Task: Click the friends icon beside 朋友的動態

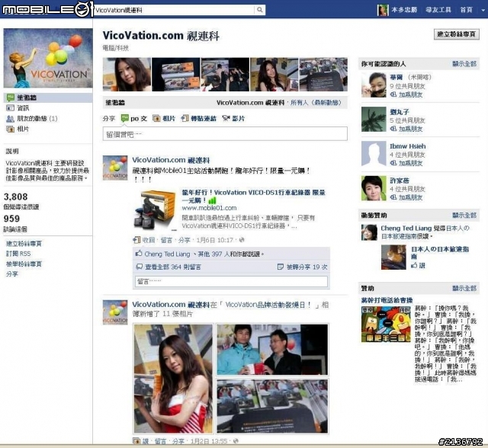Action: 10,118
